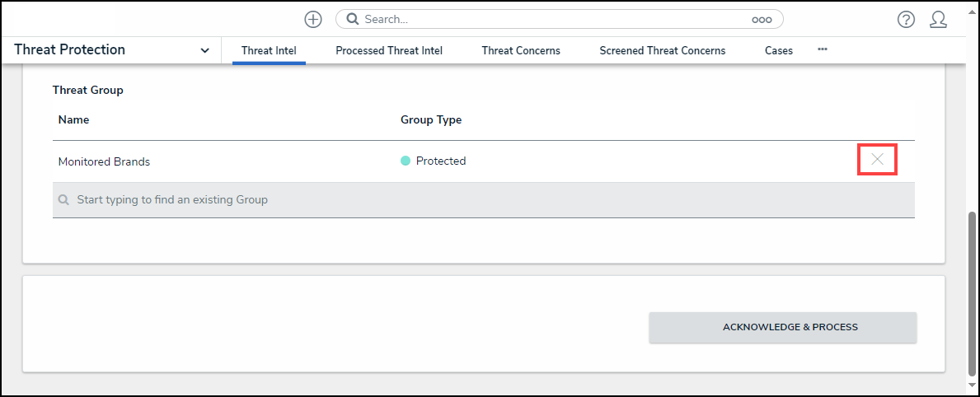Open the Cases tab
The height and width of the screenshot is (397, 980).
pos(779,51)
